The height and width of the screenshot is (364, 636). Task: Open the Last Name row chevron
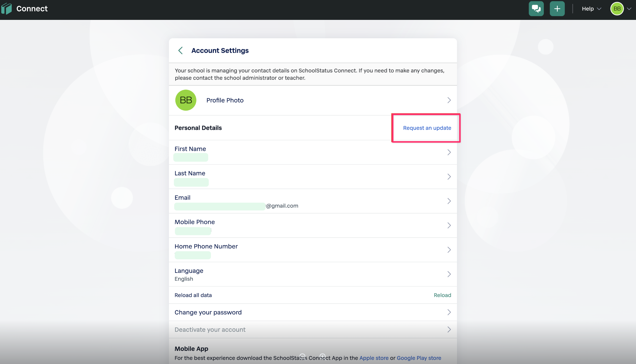point(449,177)
